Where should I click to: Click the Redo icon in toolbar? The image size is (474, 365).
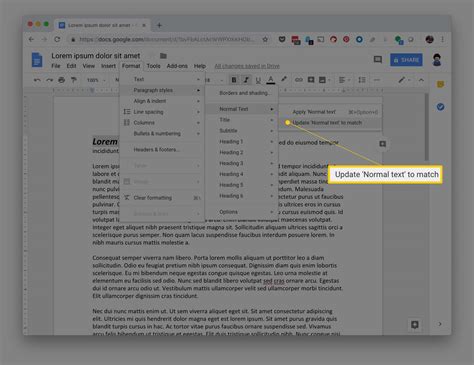[x=49, y=80]
